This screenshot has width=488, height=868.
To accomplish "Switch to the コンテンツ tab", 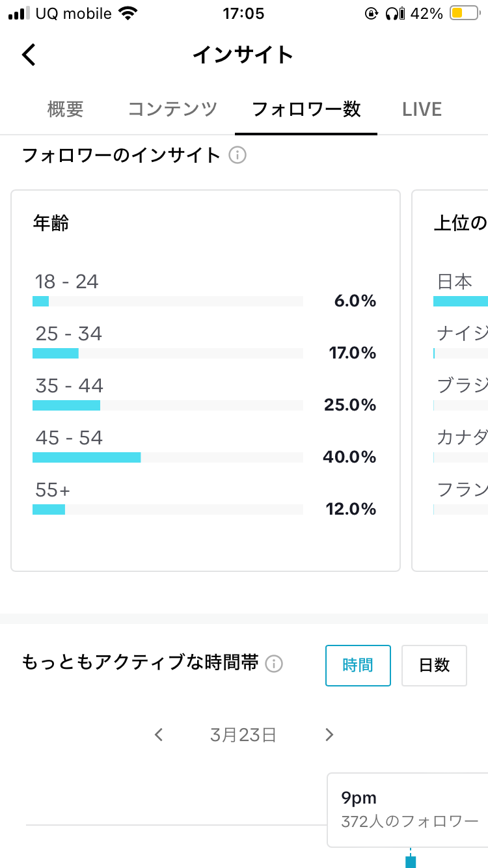I will tap(172, 109).
